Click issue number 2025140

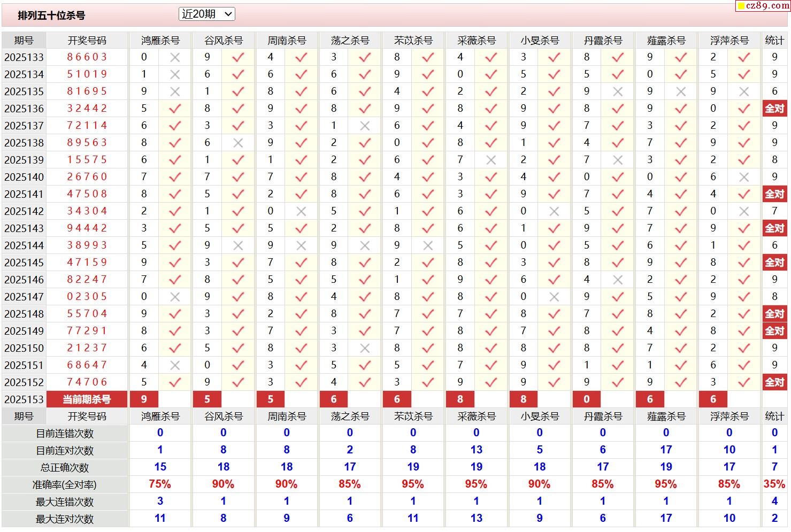click(24, 177)
